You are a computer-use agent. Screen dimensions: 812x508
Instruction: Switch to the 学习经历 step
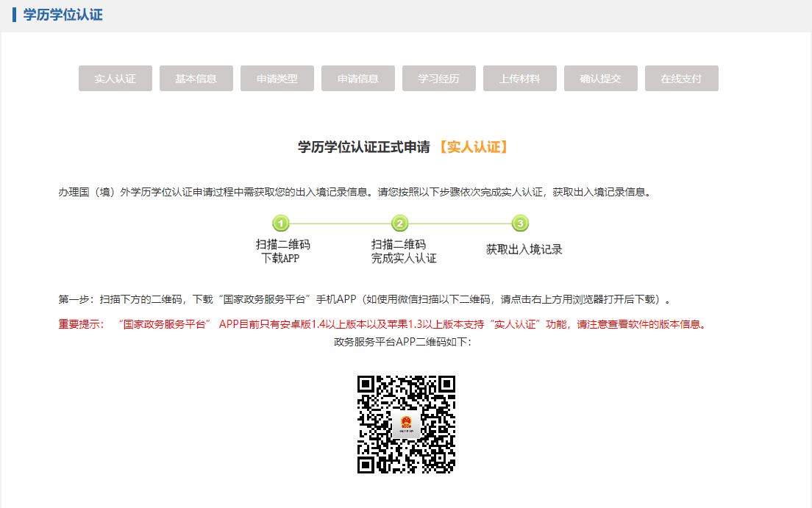point(439,79)
